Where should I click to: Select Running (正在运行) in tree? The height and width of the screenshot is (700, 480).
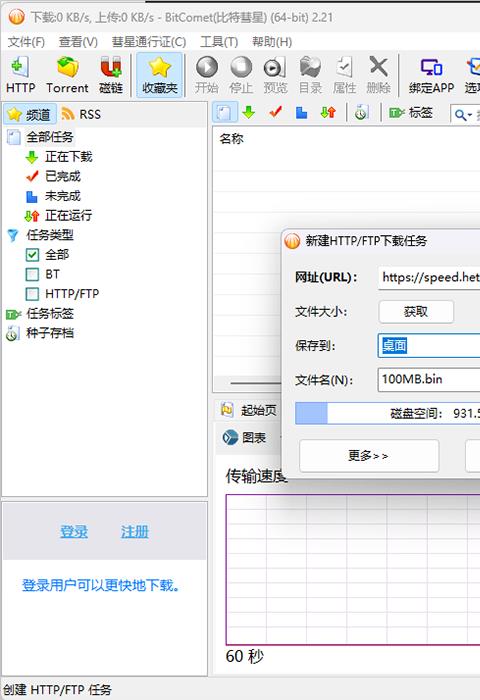68,216
